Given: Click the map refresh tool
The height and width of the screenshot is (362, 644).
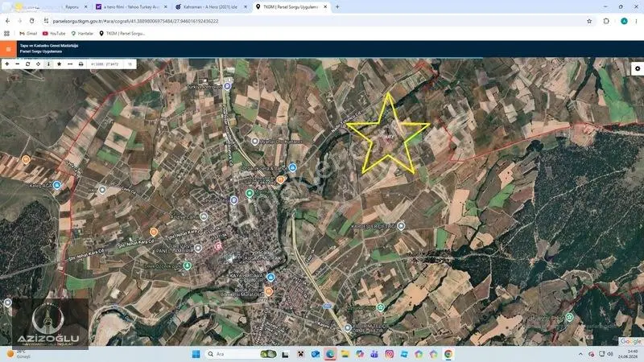Looking at the screenshot, I should point(27,64).
